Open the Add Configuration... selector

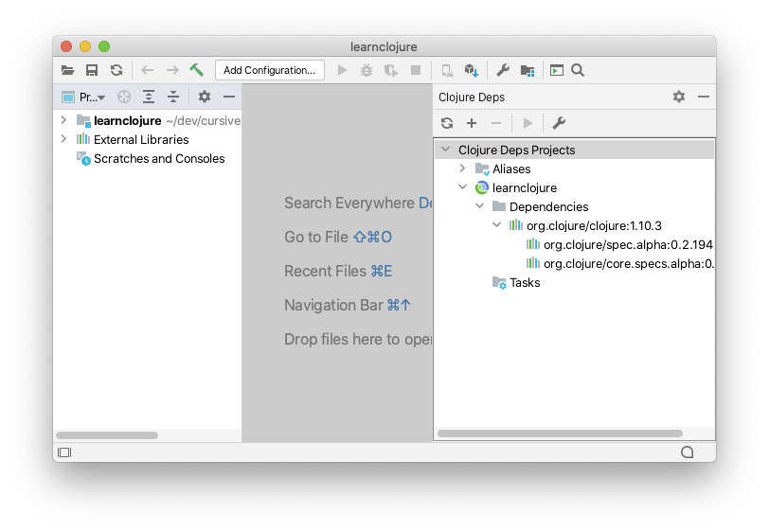(270, 70)
